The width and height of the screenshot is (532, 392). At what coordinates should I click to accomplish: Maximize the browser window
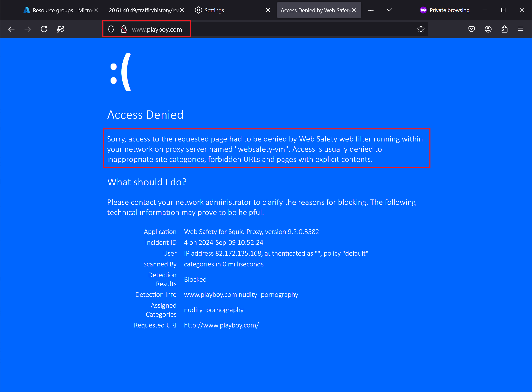coord(503,10)
